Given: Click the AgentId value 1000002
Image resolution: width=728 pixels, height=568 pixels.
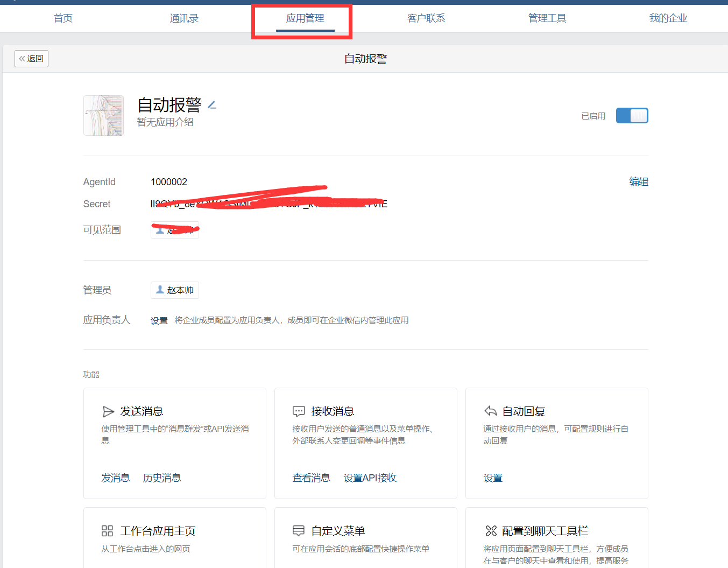Looking at the screenshot, I should [169, 182].
